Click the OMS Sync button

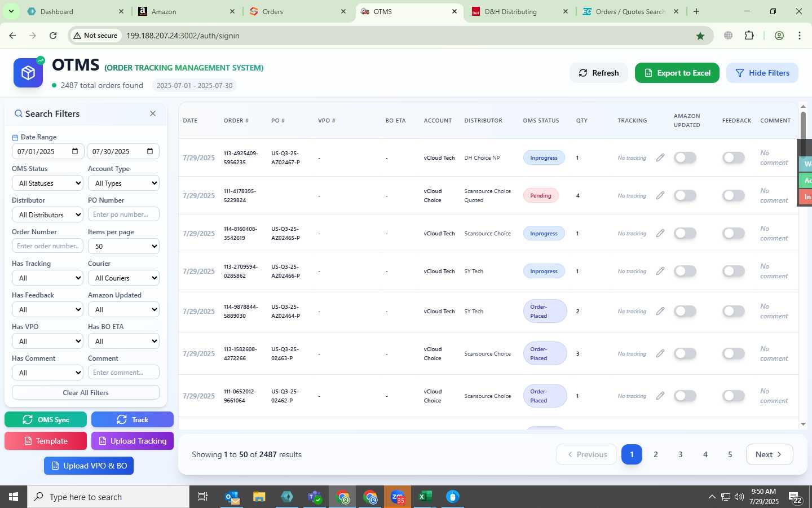click(46, 419)
